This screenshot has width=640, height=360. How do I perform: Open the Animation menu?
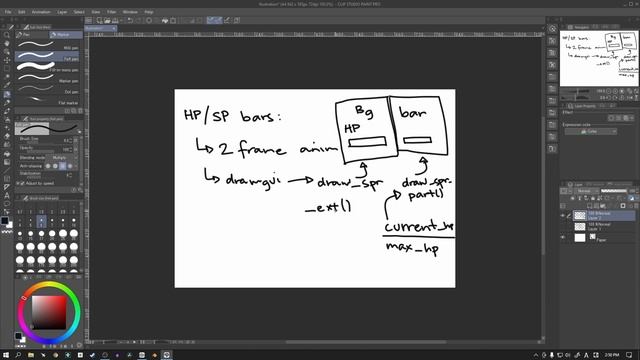pos(41,12)
